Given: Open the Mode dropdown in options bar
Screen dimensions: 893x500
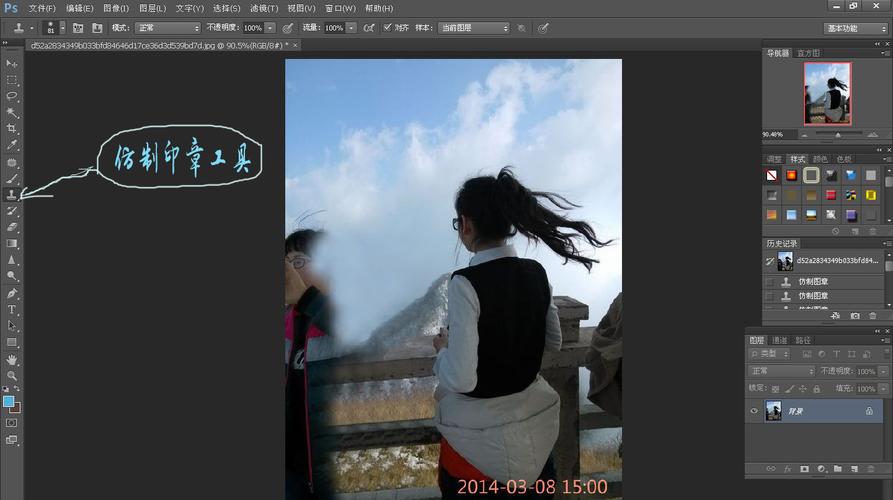Looking at the screenshot, I should (x=167, y=28).
